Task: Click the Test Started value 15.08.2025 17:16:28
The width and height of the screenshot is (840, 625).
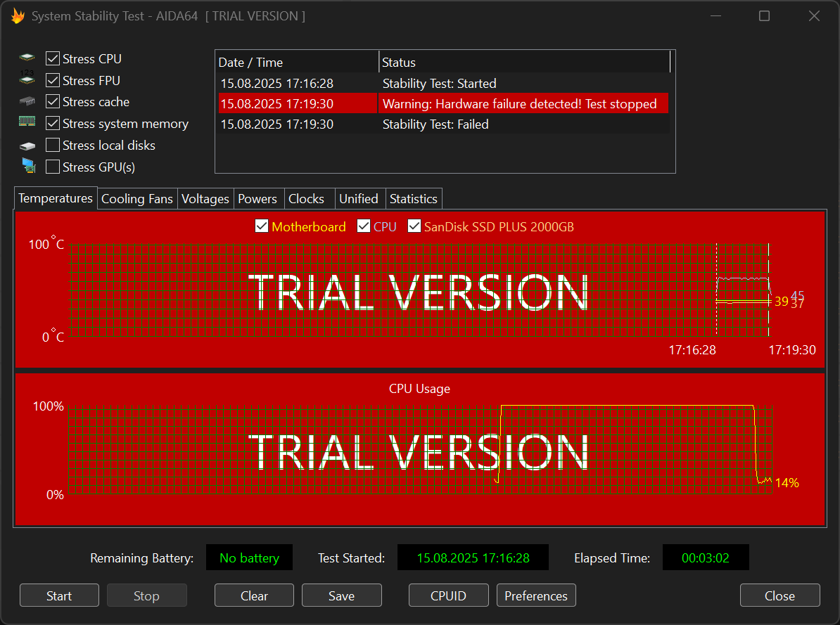Action: coord(473,558)
